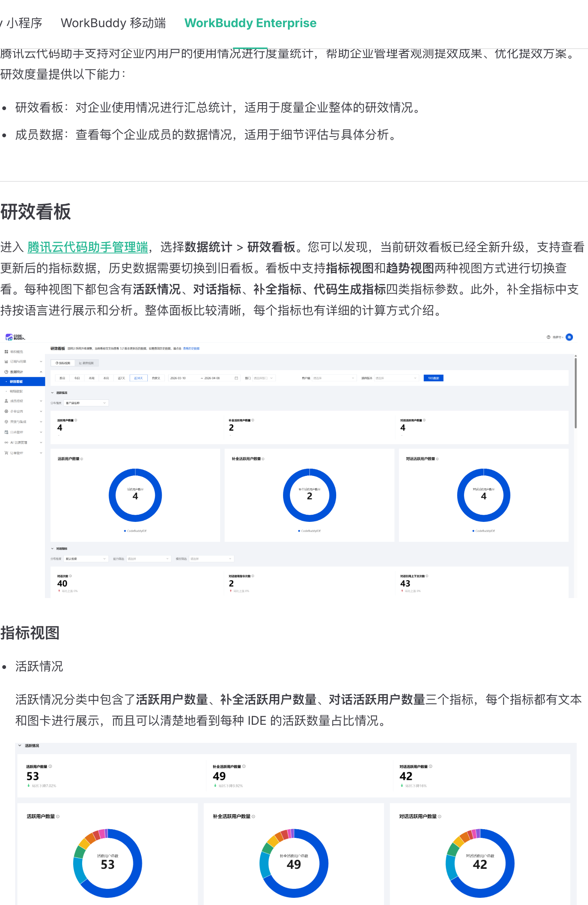Click info icon beside 对话引用上下文次数 metric
This screenshot has width=588, height=905.
click(x=427, y=576)
